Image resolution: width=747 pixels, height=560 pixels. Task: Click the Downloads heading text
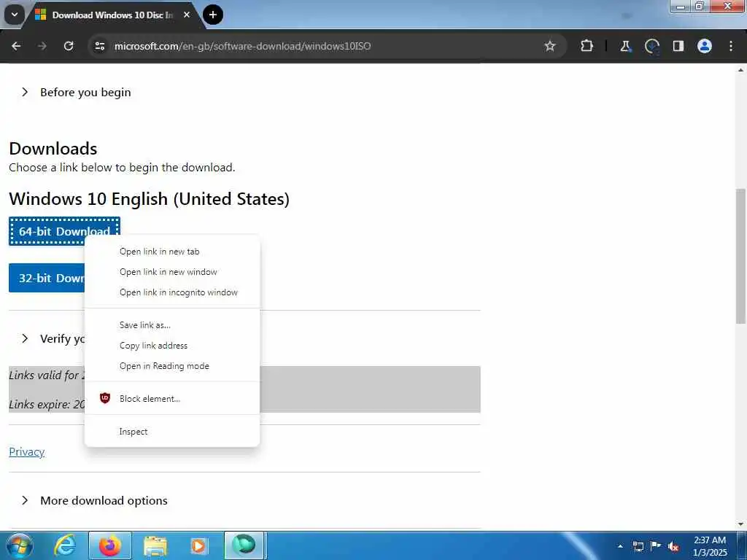[x=53, y=149]
